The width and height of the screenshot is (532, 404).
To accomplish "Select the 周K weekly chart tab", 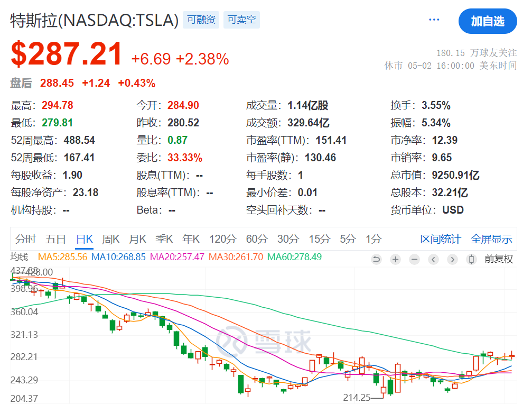I will point(111,239).
